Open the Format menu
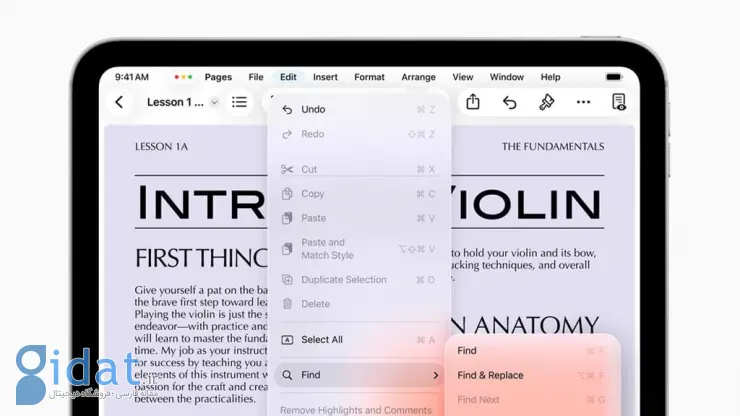740x416 pixels. coord(369,77)
